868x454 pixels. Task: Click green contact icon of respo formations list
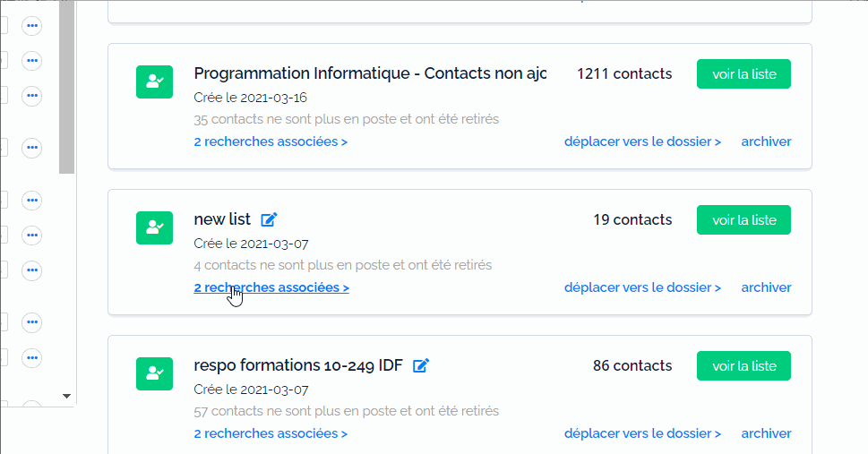pos(154,373)
